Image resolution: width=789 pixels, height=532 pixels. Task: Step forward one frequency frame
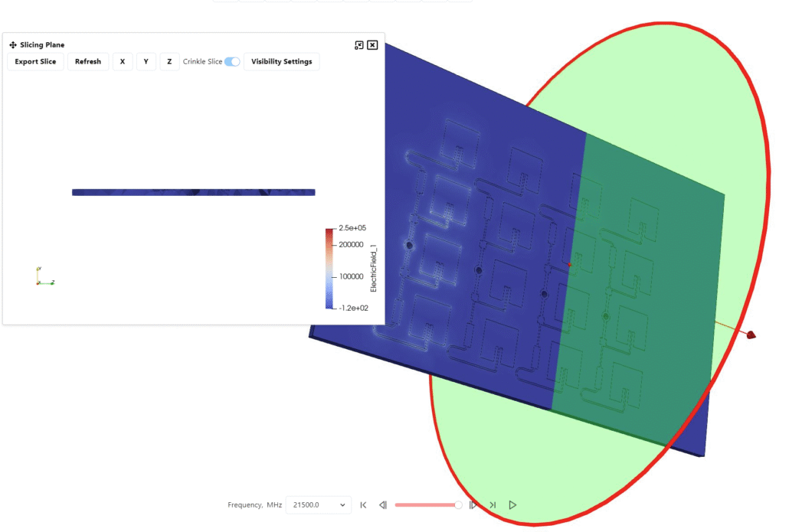[x=473, y=505]
